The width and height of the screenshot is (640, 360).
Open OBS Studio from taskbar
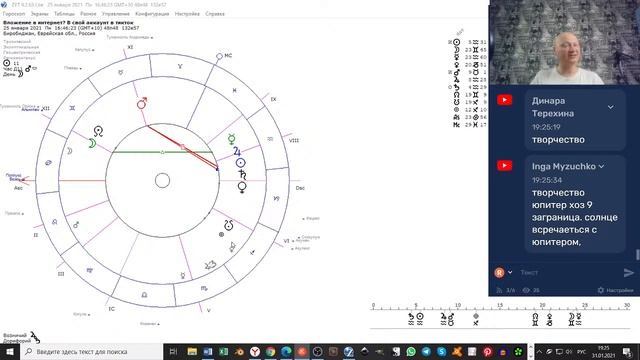(x=318, y=351)
